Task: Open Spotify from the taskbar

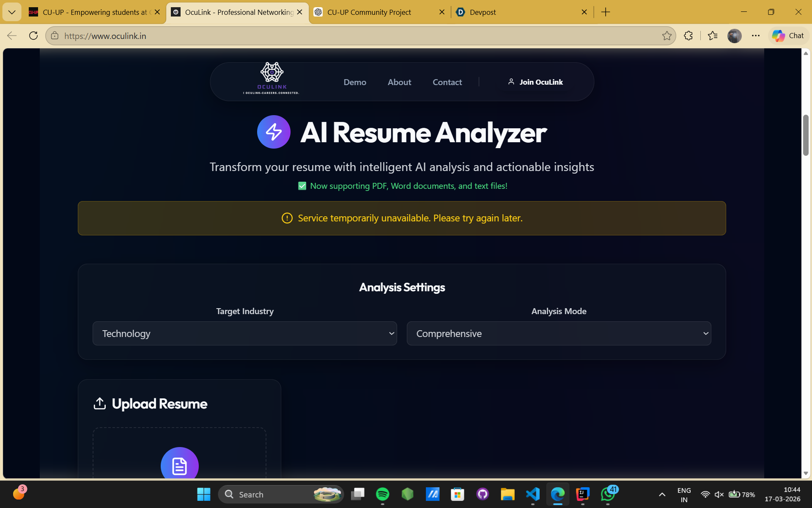Action: click(382, 494)
